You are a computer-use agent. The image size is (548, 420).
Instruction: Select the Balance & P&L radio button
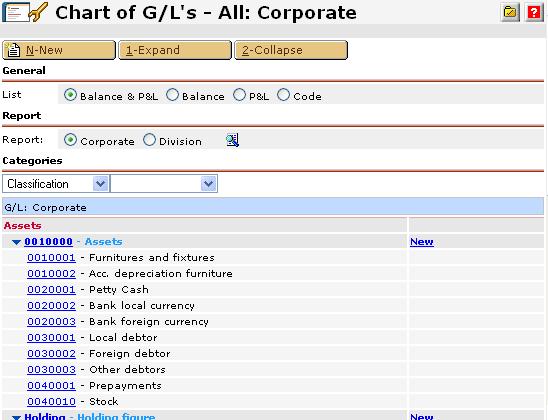[70, 95]
